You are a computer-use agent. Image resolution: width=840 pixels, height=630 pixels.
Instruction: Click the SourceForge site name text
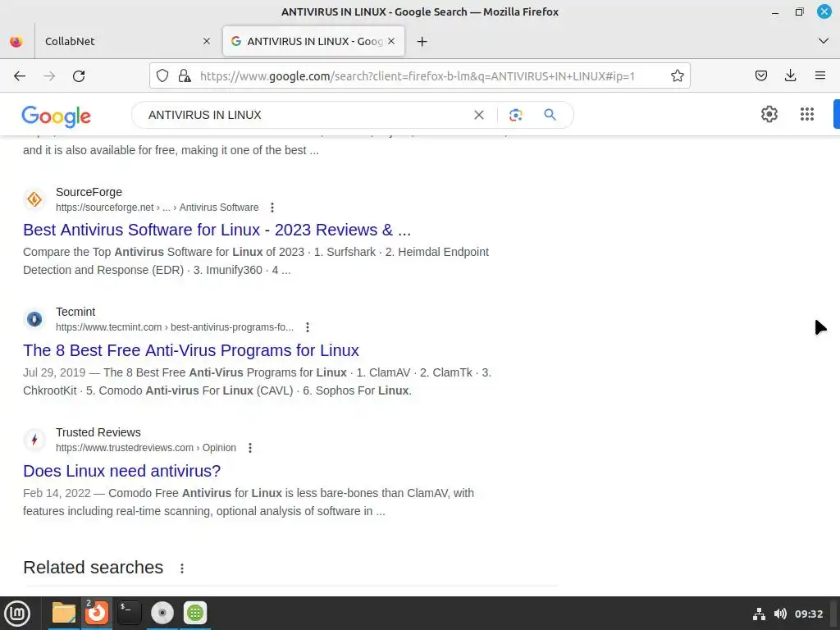[x=89, y=192]
